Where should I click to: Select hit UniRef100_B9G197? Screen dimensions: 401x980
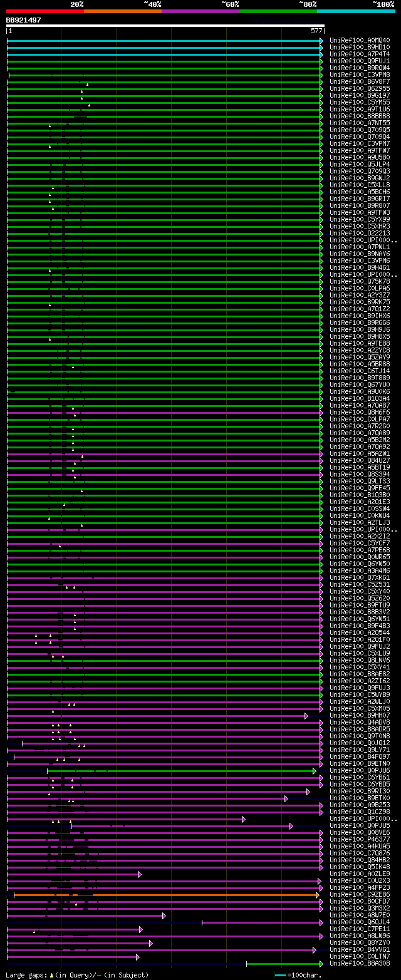360,96
